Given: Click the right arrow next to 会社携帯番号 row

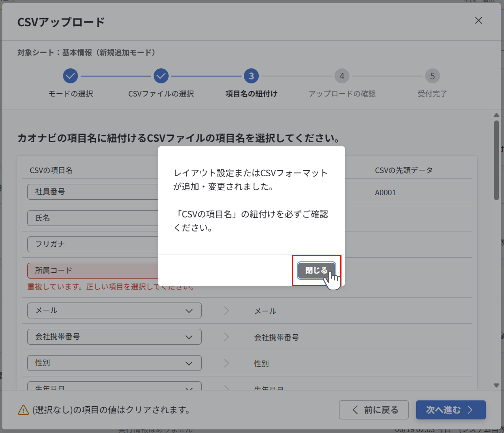Looking at the screenshot, I should 226,337.
